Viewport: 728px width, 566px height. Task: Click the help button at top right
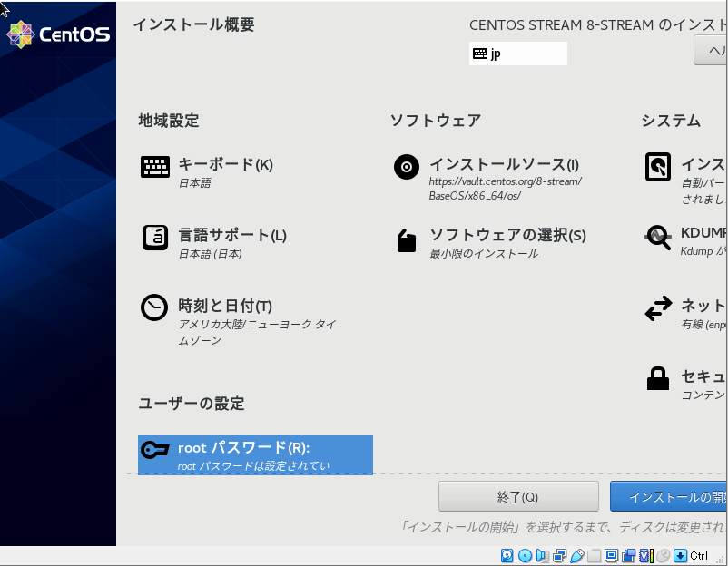pos(711,50)
